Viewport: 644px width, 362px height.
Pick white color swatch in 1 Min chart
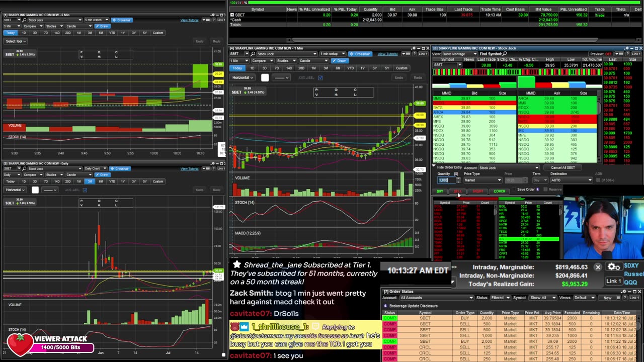265,78
